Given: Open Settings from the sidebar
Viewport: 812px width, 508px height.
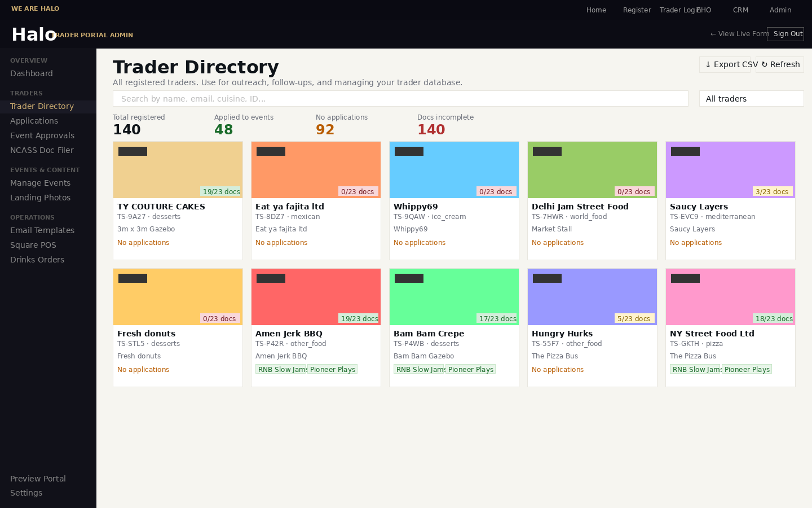Looking at the screenshot, I should point(26,493).
